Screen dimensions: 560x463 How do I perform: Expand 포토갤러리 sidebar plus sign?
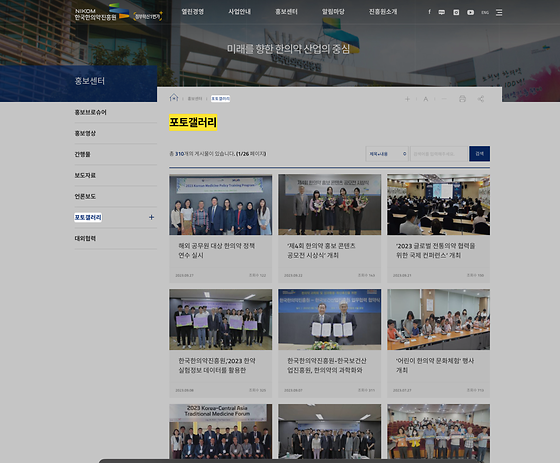[x=151, y=217]
